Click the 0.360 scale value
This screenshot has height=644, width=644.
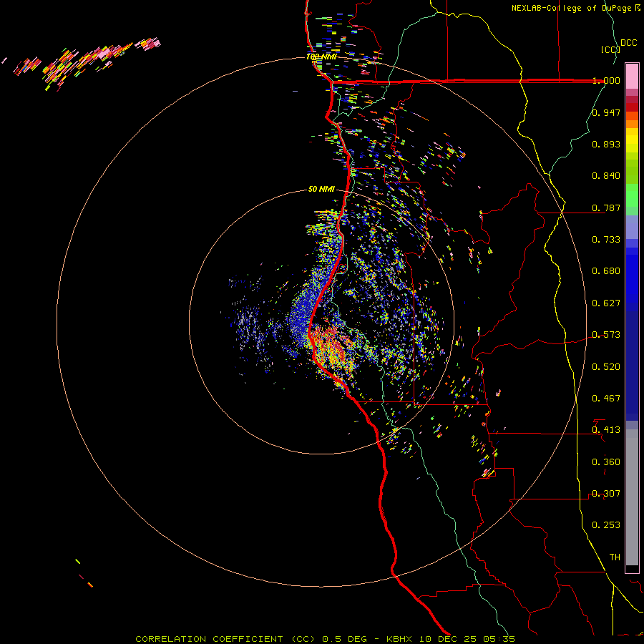(606, 462)
